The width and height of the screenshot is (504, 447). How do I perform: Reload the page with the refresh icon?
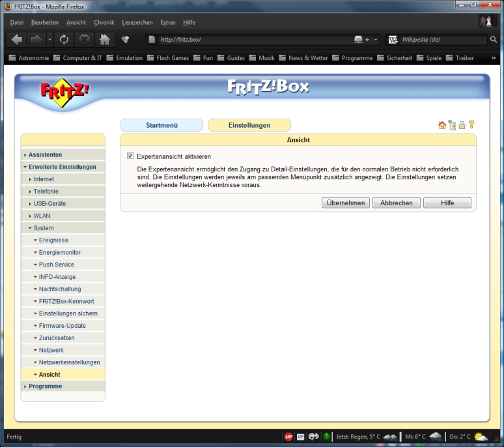point(64,40)
